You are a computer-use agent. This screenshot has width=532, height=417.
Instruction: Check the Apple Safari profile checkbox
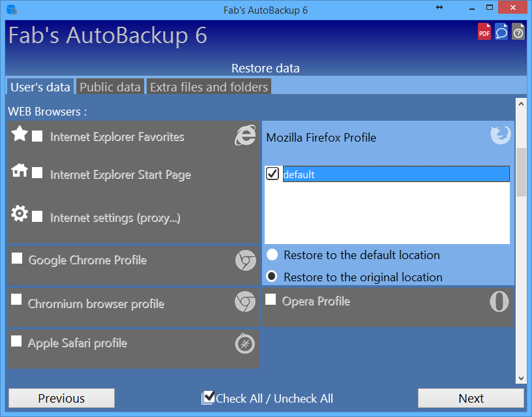tap(16, 341)
